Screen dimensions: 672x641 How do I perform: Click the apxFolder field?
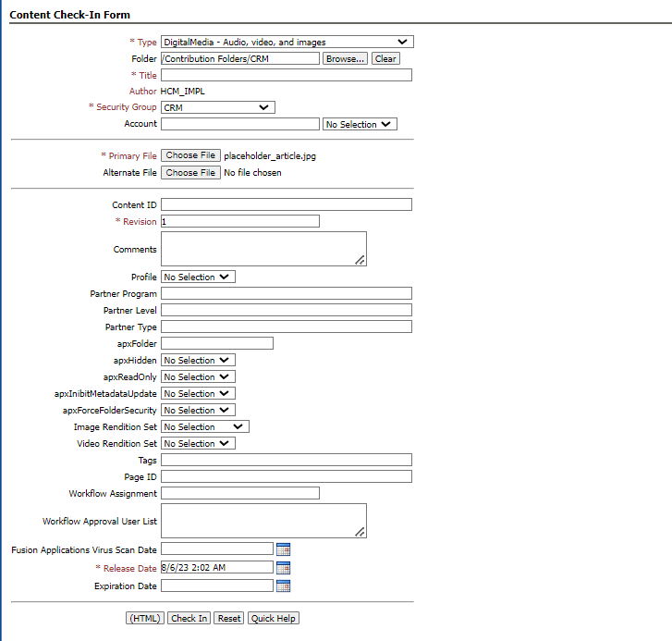pos(217,343)
